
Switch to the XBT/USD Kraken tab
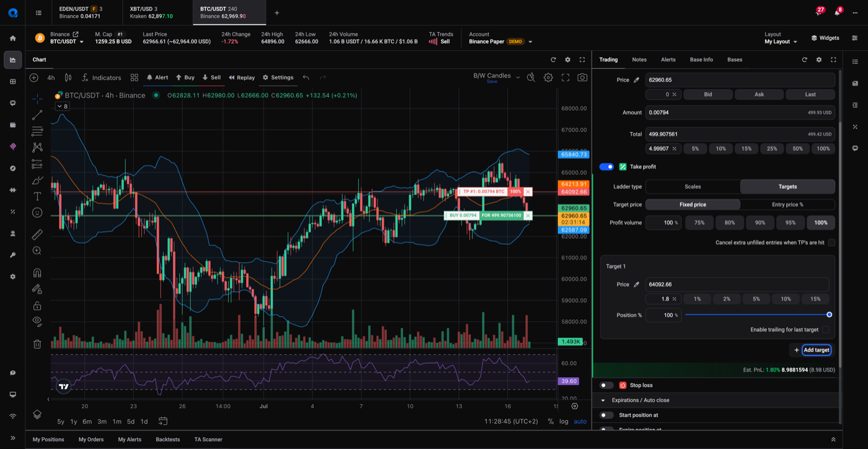click(157, 12)
